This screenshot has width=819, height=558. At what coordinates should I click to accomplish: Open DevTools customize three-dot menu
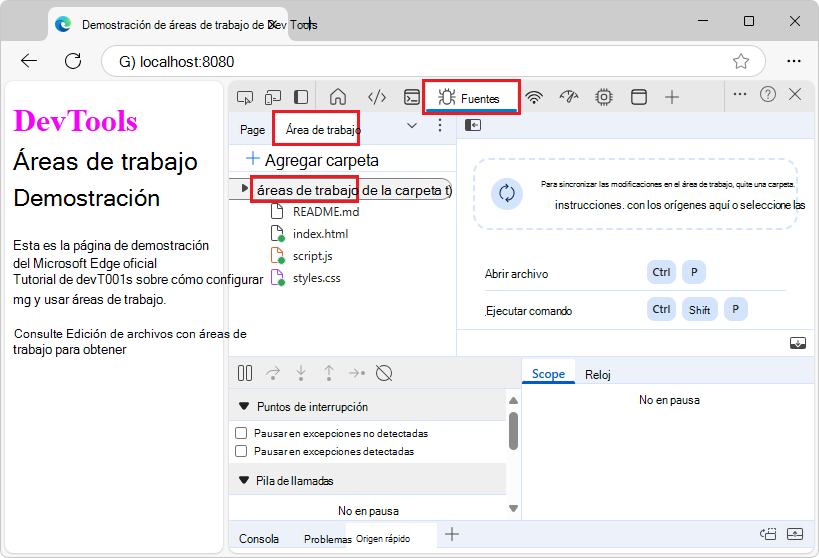click(x=740, y=95)
